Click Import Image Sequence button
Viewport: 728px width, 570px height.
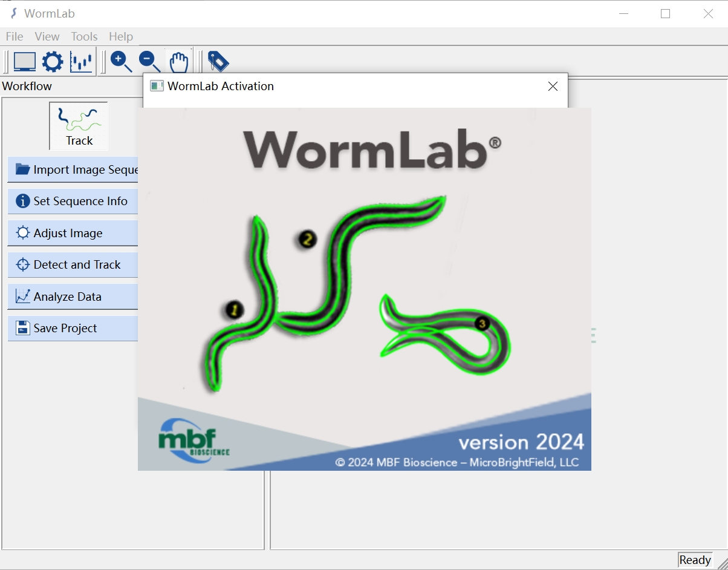73,169
